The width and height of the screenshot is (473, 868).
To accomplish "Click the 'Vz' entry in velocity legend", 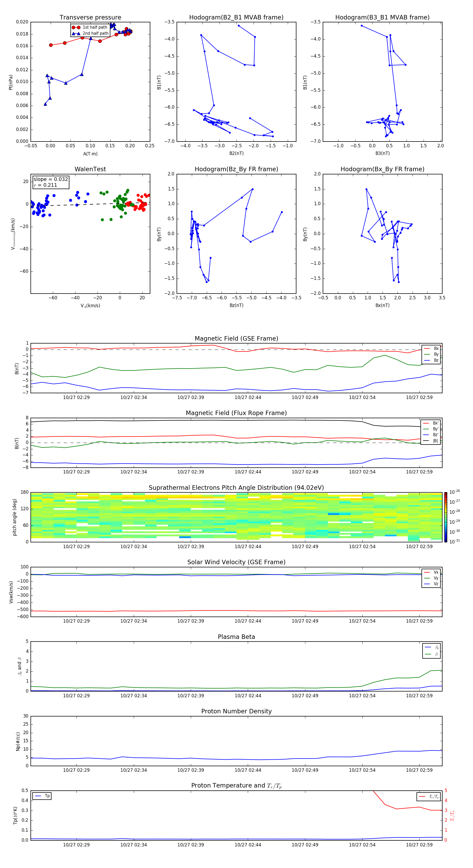I will coord(431,584).
